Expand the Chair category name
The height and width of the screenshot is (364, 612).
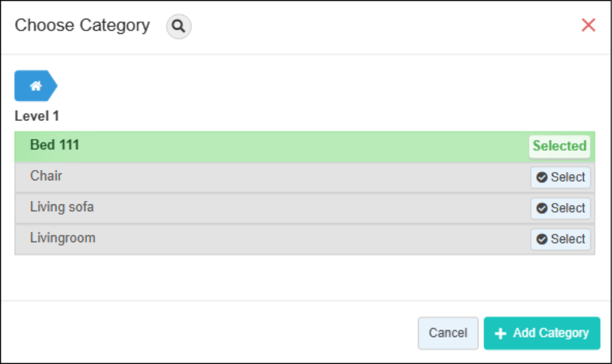point(46,176)
